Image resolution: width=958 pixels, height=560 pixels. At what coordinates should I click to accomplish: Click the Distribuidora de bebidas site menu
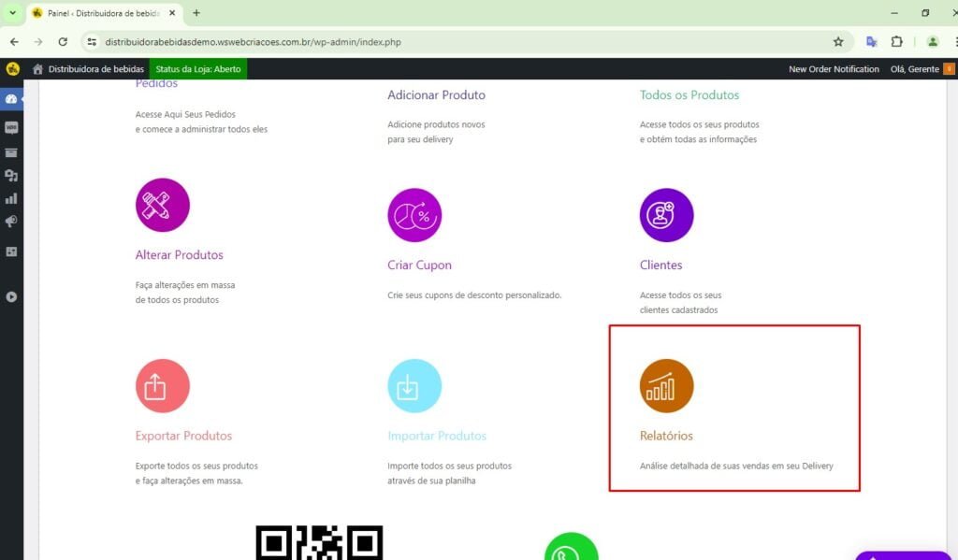tap(91, 69)
